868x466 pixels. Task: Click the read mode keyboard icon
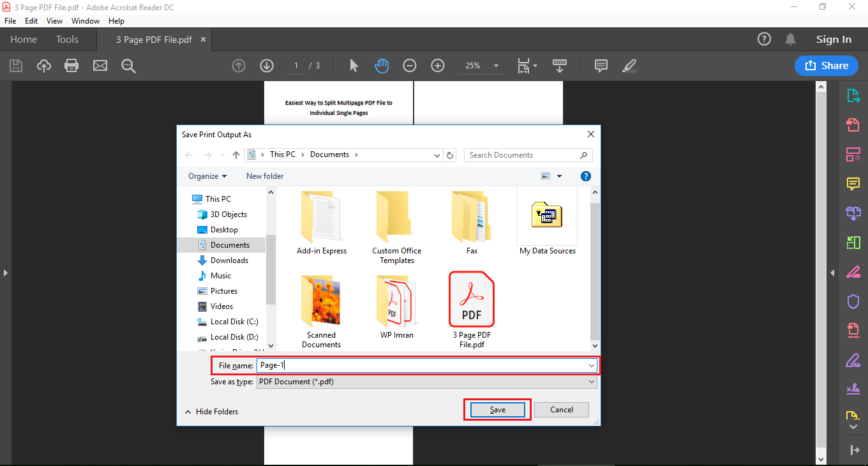point(560,66)
